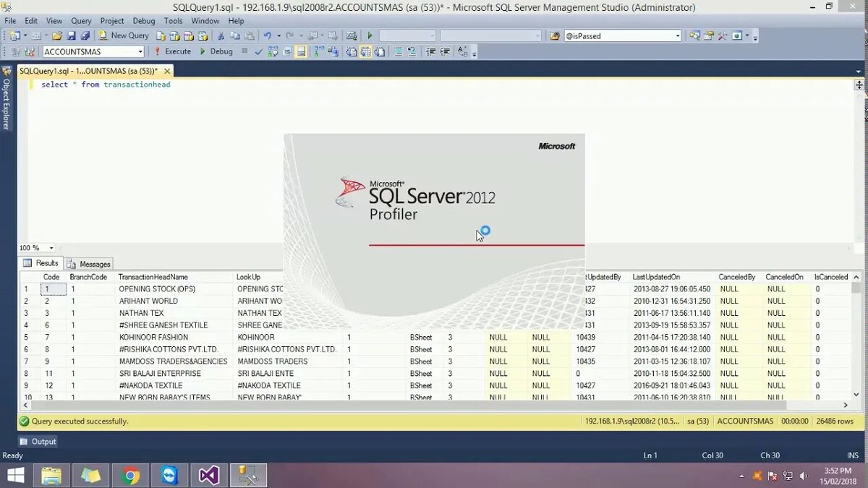Open the Query menu
Image resolution: width=868 pixels, height=488 pixels.
(x=81, y=21)
